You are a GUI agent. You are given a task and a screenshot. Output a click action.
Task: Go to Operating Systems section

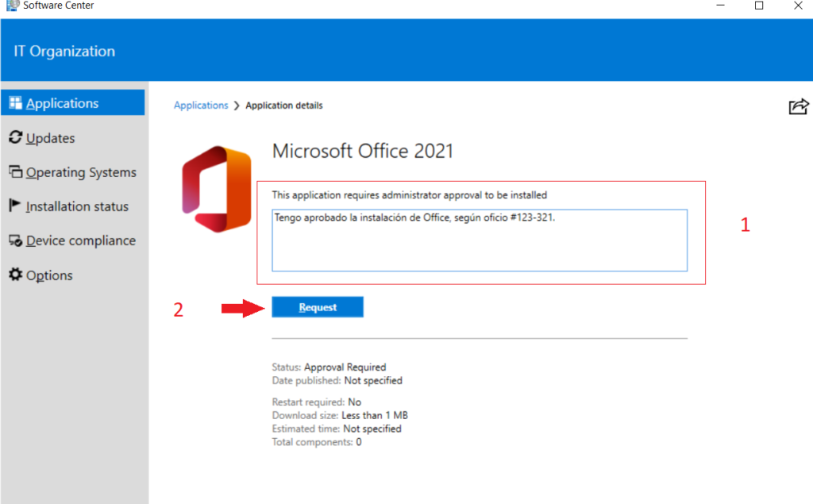click(81, 172)
